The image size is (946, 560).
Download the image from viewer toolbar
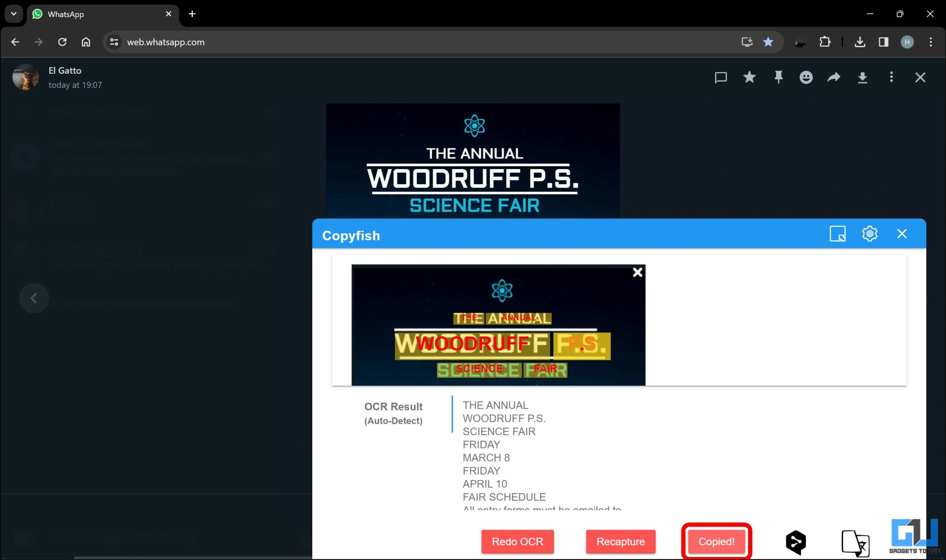(862, 78)
